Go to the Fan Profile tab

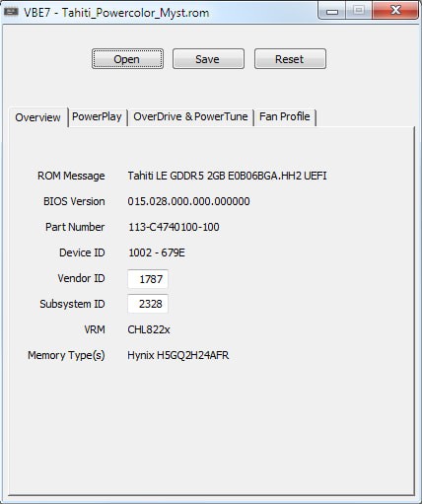(x=285, y=116)
